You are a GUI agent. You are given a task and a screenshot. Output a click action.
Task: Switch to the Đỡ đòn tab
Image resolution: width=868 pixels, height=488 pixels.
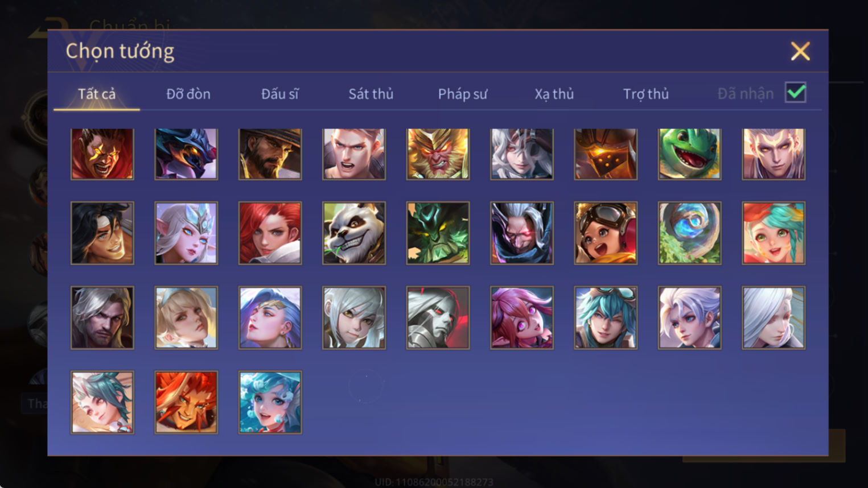[188, 94]
